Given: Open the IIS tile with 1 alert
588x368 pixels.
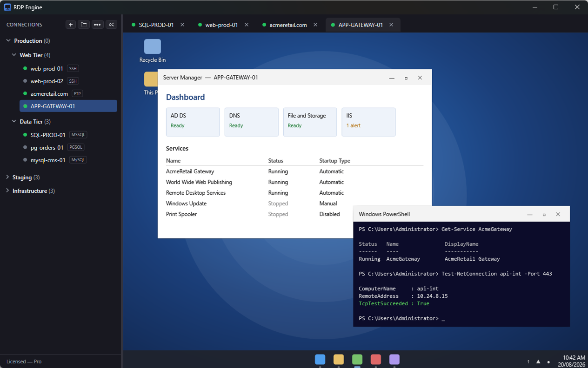Looking at the screenshot, I should [x=369, y=122].
